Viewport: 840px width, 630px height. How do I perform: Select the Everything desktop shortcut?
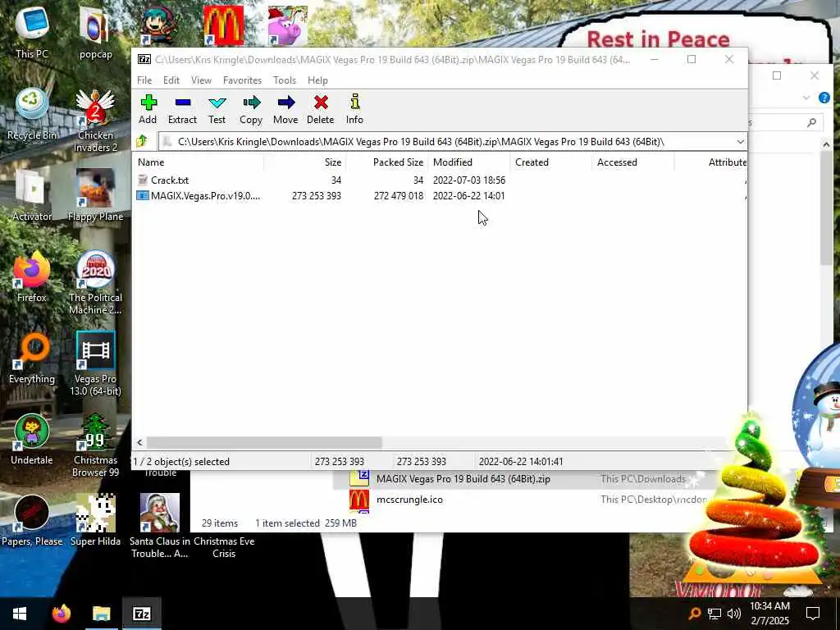(32, 358)
